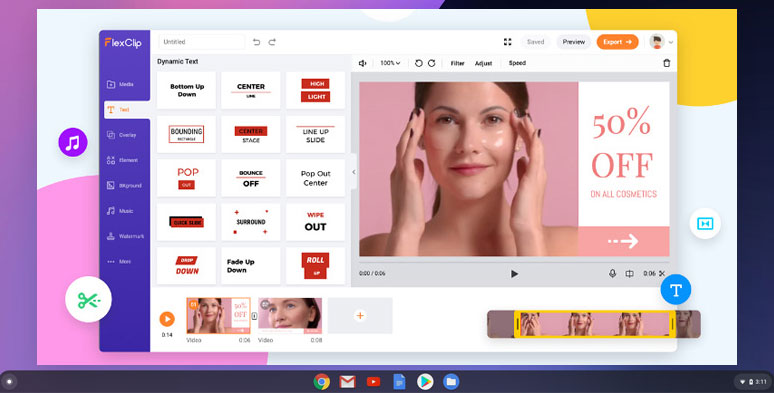Image resolution: width=774 pixels, height=393 pixels.
Task: Open Files app from the shelf
Action: [x=451, y=382]
